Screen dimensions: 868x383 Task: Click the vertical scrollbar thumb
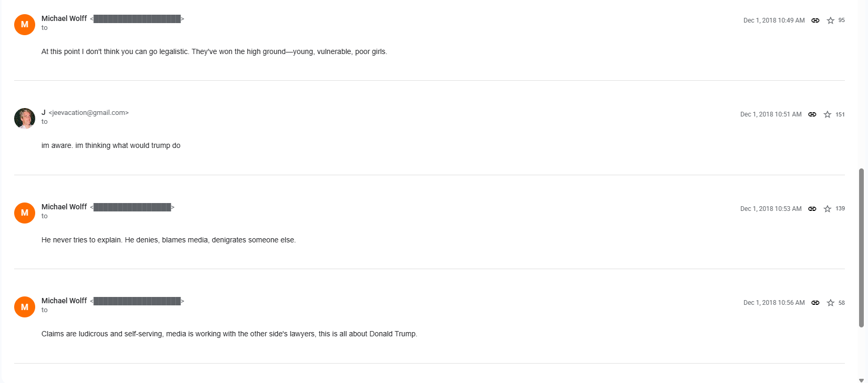861,248
